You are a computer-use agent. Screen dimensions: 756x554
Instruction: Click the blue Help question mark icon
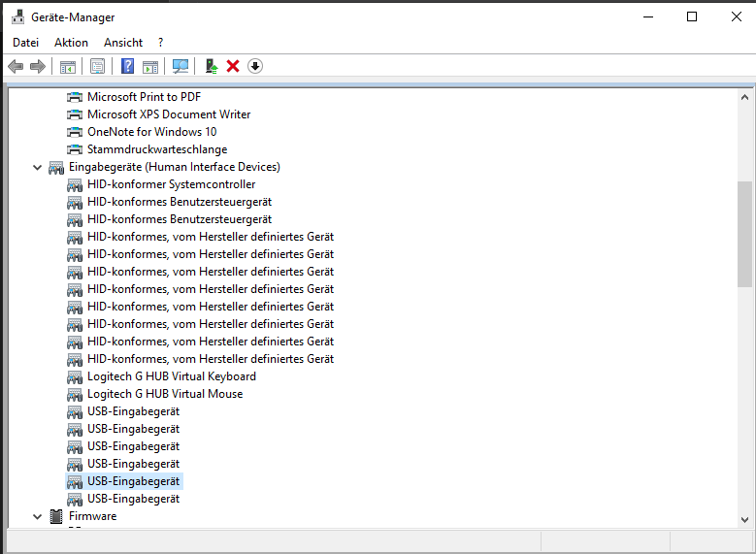point(127,66)
